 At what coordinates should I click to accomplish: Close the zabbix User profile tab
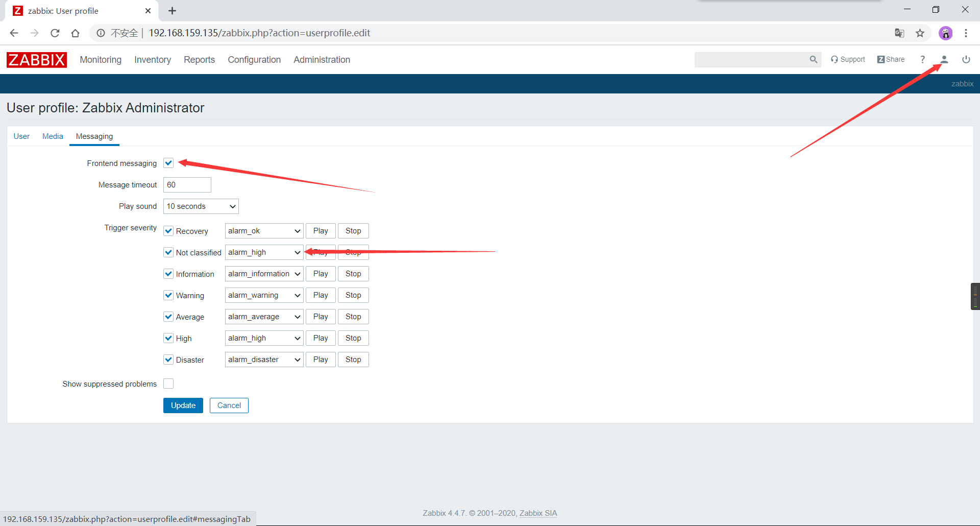point(148,11)
